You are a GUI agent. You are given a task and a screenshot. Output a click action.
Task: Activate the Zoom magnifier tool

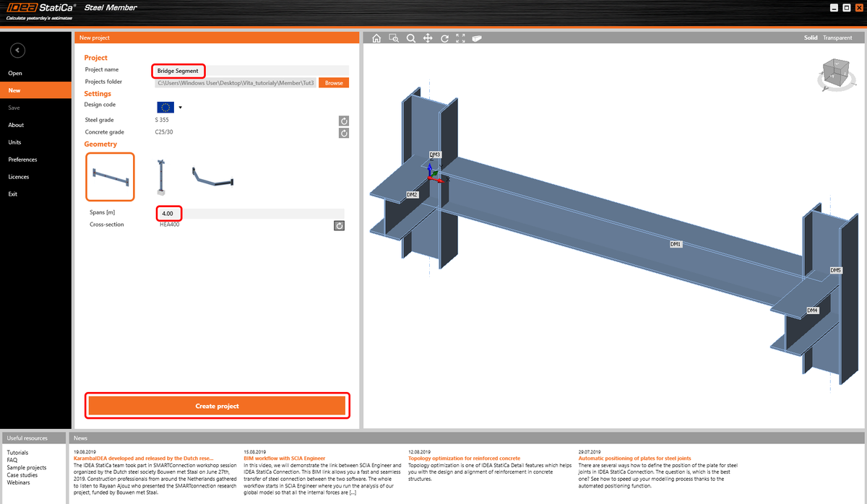411,38
